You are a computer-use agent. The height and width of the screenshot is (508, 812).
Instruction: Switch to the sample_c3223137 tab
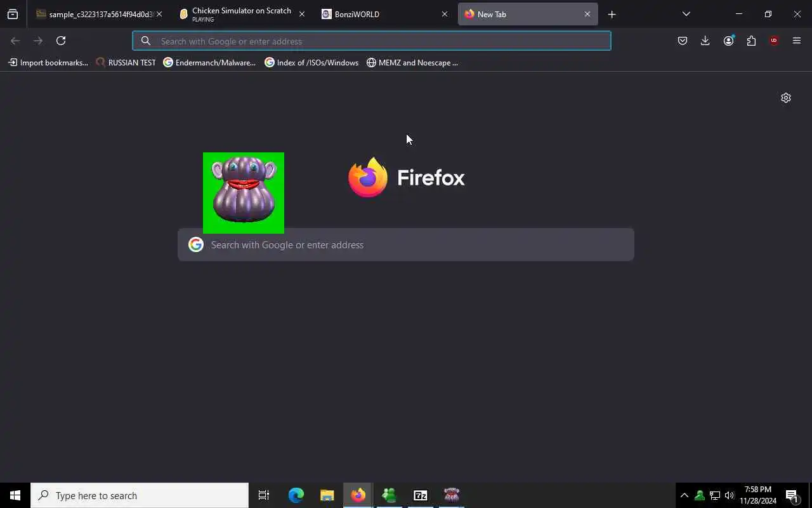click(94, 14)
